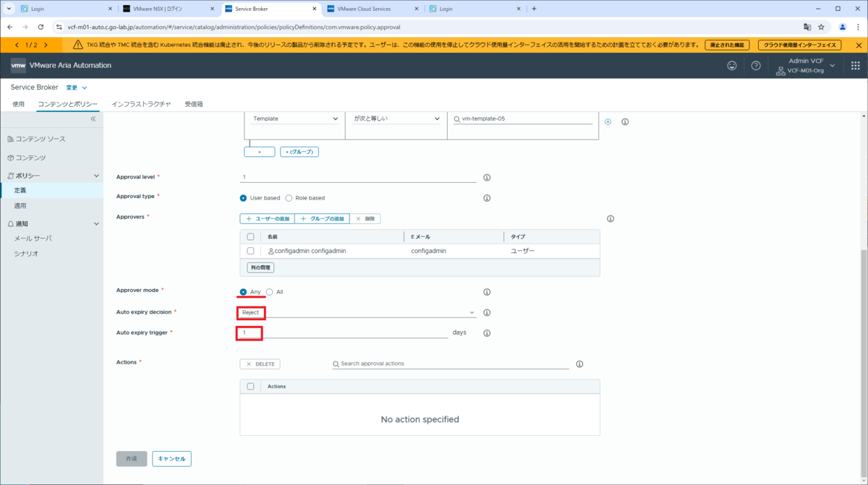This screenshot has width=868, height=485.
Task: Show info icon for Actions
Action: click(x=579, y=364)
